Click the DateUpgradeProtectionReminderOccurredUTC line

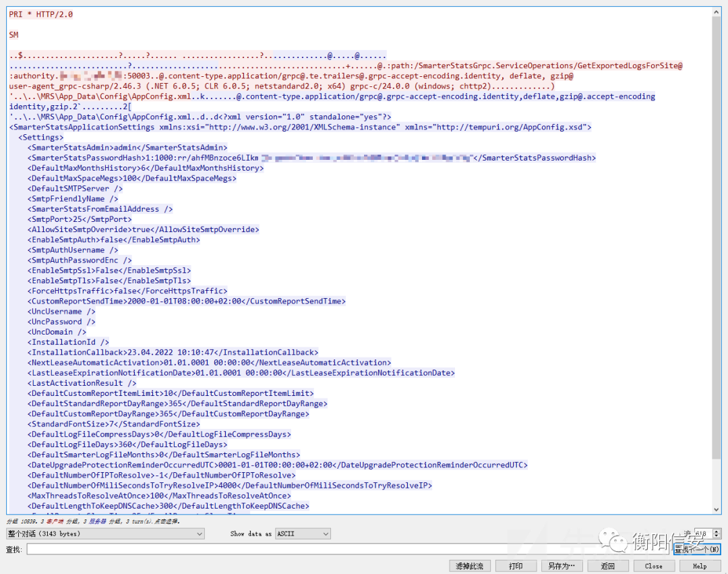tap(278, 465)
